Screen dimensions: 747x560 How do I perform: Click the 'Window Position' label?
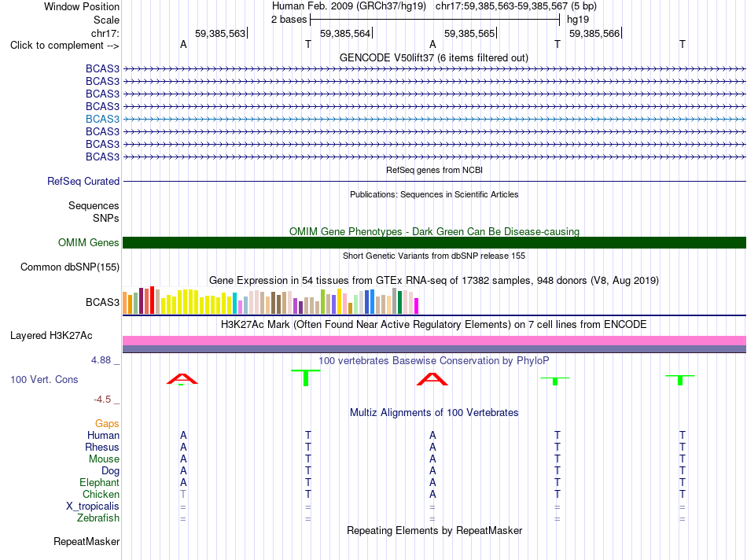82,6
